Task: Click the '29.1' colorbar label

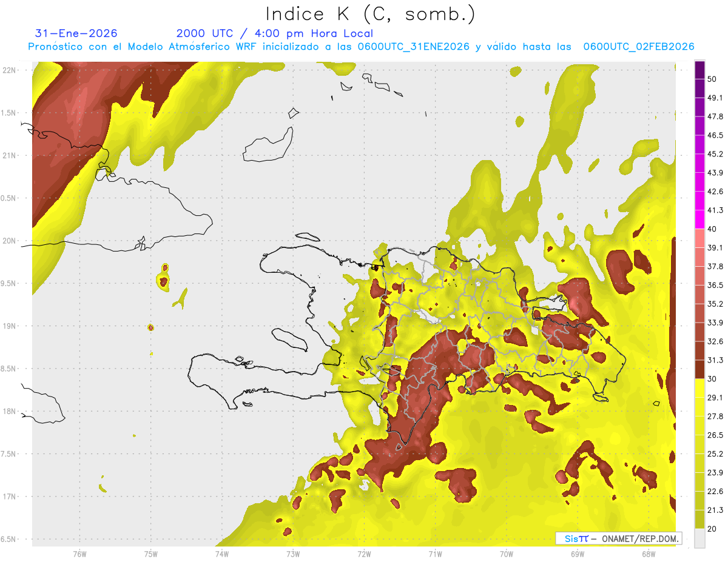Action: point(715,397)
